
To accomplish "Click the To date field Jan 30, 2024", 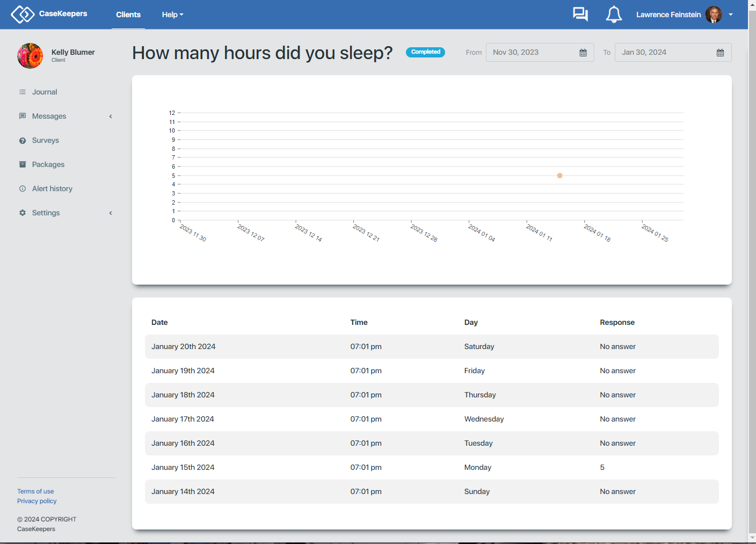I will click(x=673, y=52).
